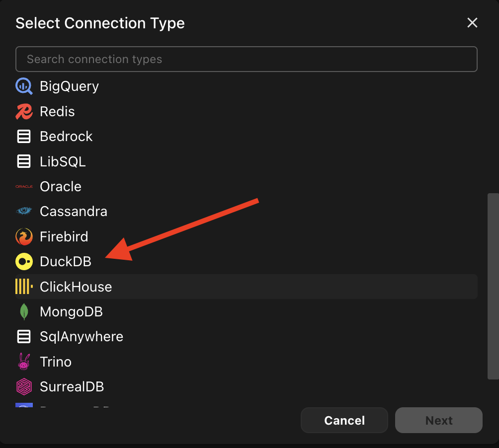Click the yellow DuckDB logo icon

click(24, 262)
